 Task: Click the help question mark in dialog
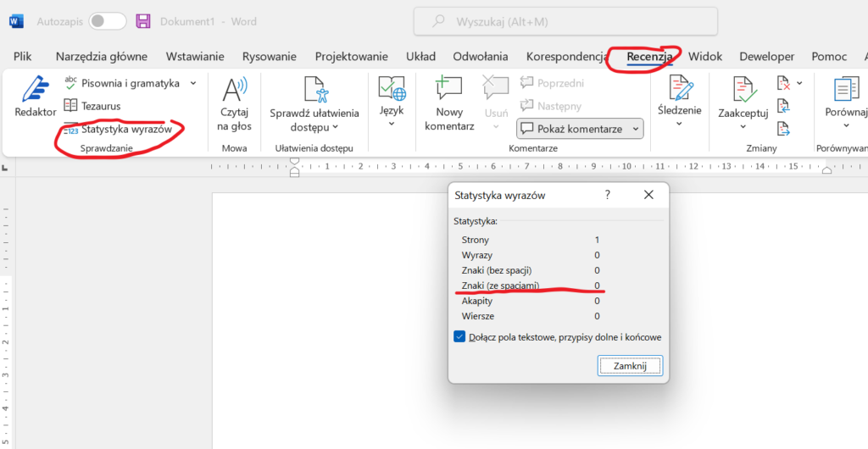[x=607, y=195]
